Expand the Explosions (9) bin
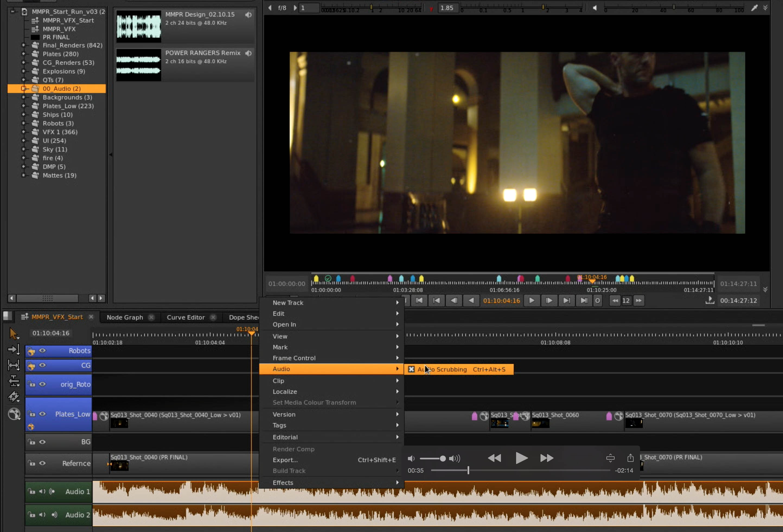Image resolution: width=783 pixels, height=532 pixels. 23,71
